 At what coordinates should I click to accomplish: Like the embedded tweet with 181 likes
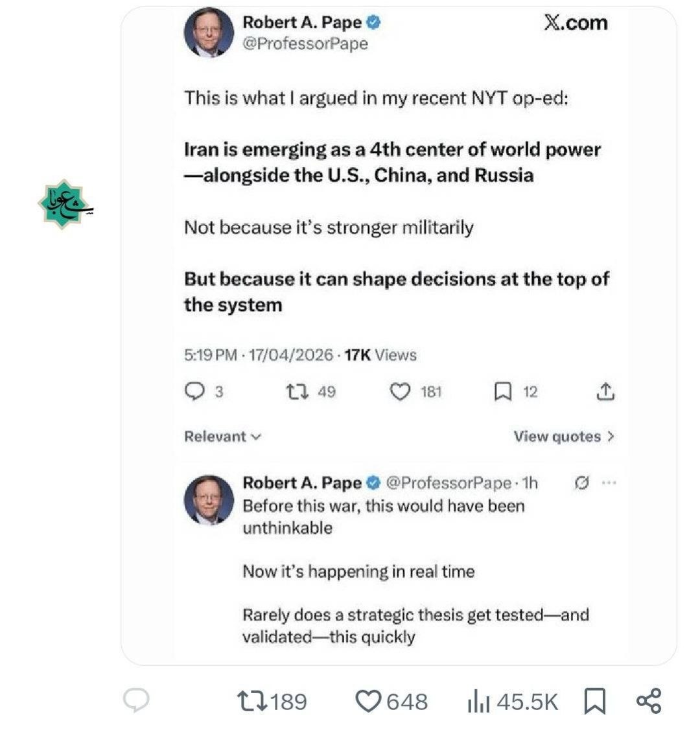[400, 391]
